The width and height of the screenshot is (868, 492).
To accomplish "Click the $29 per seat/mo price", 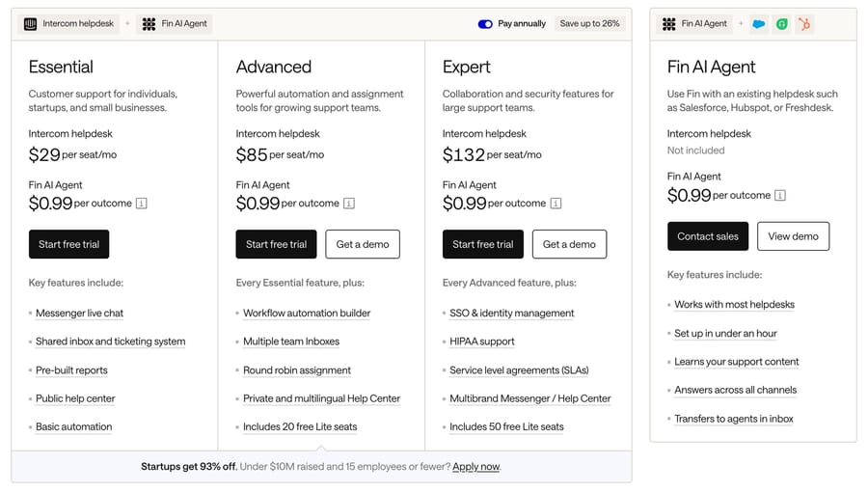I will pos(72,155).
